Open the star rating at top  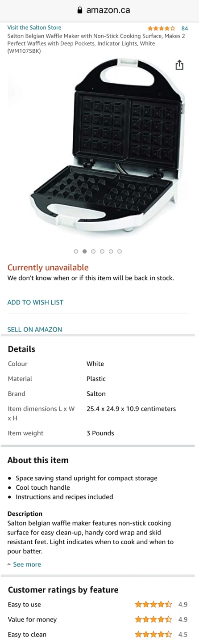pos(162,28)
